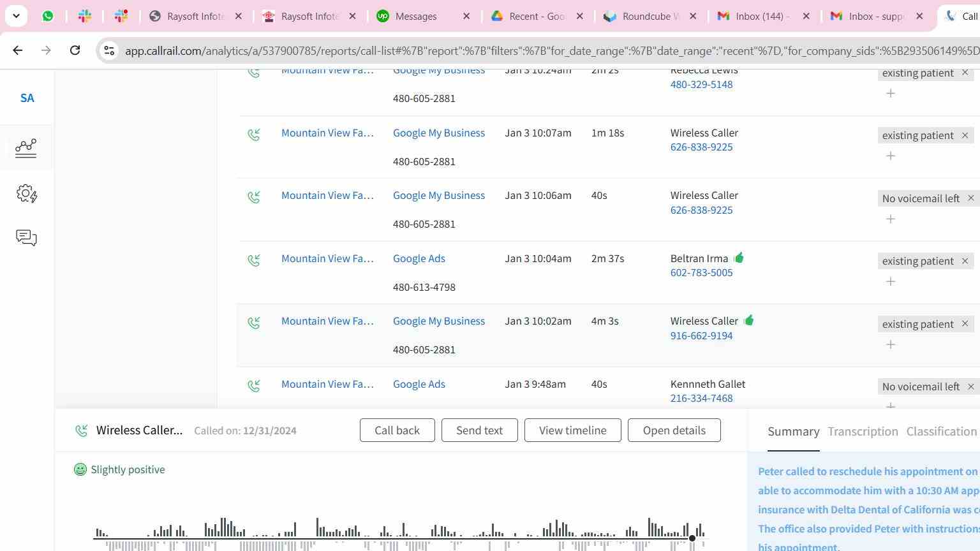Switch to the Transcription tab
The image size is (980, 551).
click(863, 432)
